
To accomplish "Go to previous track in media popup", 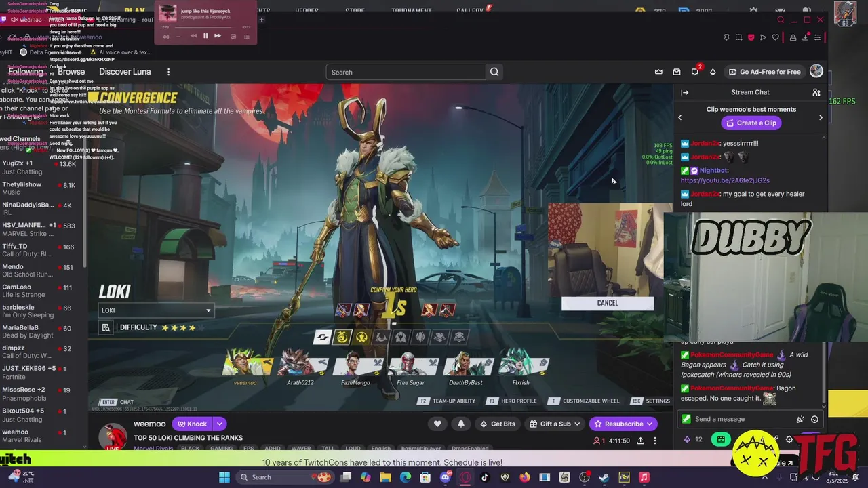I will [x=193, y=36].
